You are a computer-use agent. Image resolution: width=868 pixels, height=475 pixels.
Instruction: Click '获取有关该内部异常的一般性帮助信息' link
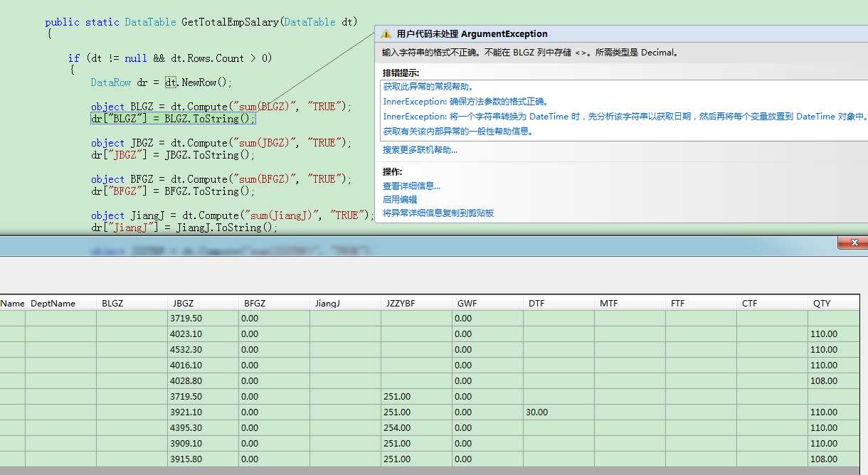click(458, 132)
